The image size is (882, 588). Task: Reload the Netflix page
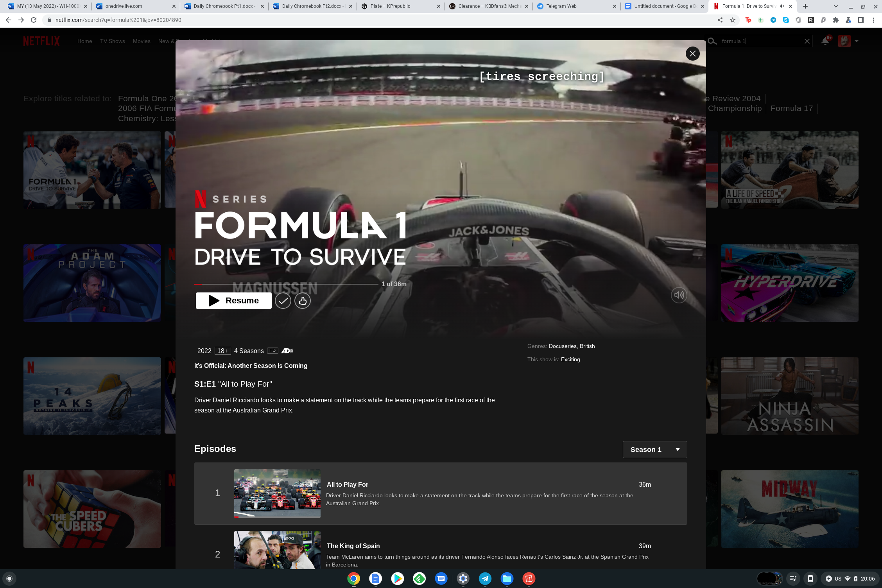34,20
